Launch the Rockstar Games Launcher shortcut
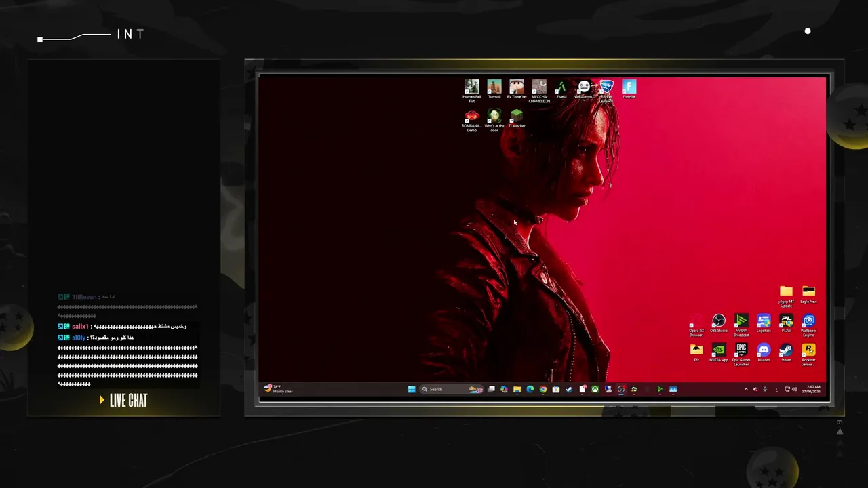The height and width of the screenshot is (488, 868). (808, 354)
